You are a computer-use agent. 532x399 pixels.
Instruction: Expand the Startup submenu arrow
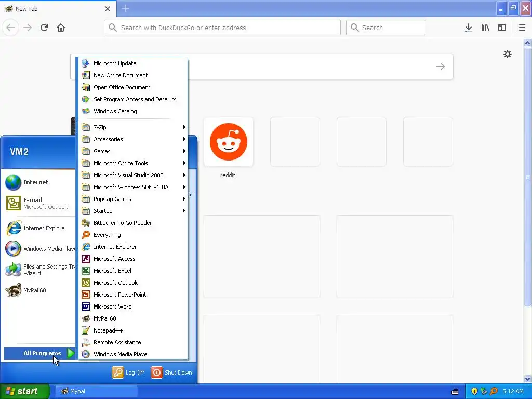click(x=184, y=211)
